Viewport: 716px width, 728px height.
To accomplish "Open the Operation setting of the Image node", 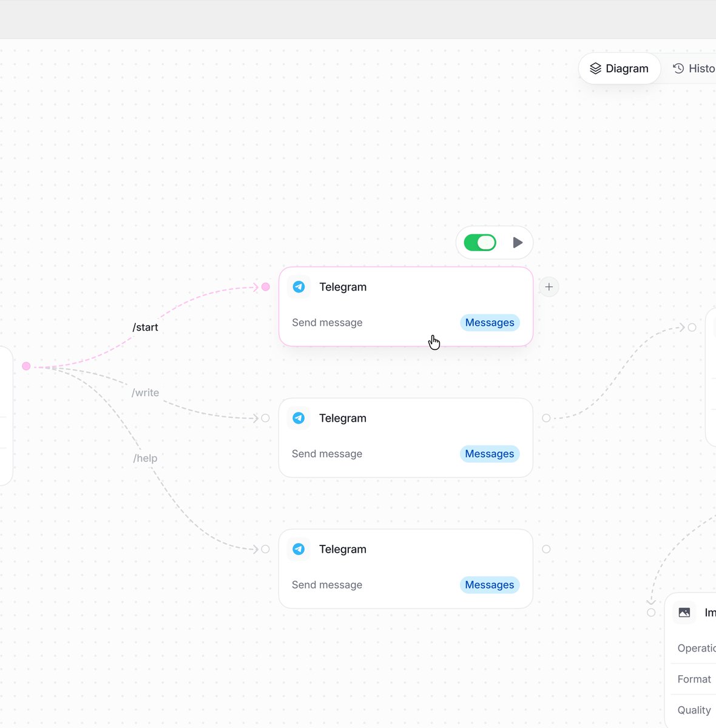I will 697,648.
